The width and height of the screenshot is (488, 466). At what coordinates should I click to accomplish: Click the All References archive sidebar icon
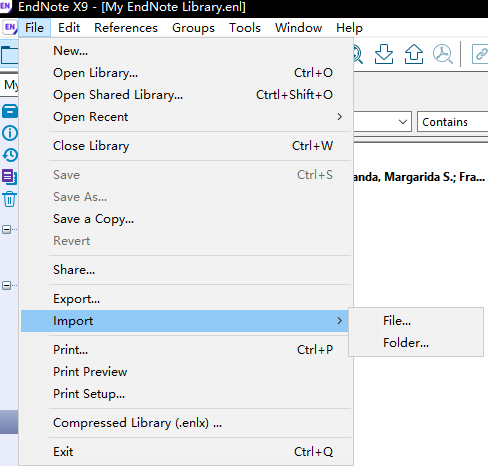pyautogui.click(x=10, y=111)
